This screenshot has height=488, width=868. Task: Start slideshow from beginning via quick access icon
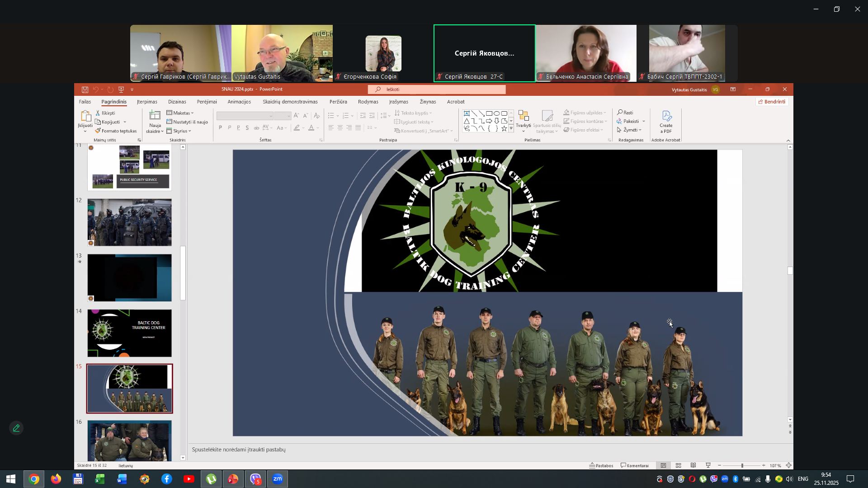121,89
